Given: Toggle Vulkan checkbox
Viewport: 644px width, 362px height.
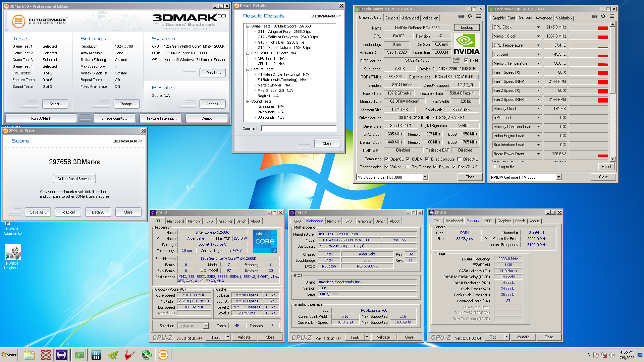Looking at the screenshot, I should click(386, 167).
